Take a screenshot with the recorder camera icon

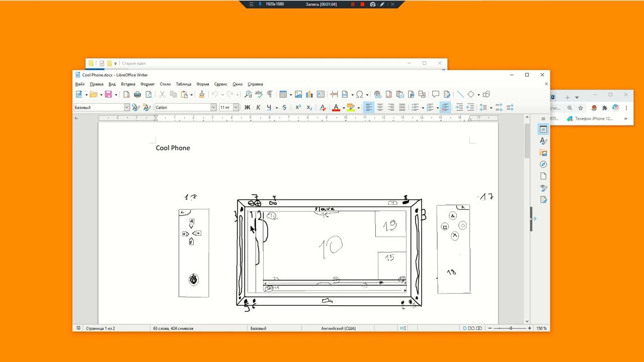point(372,4)
